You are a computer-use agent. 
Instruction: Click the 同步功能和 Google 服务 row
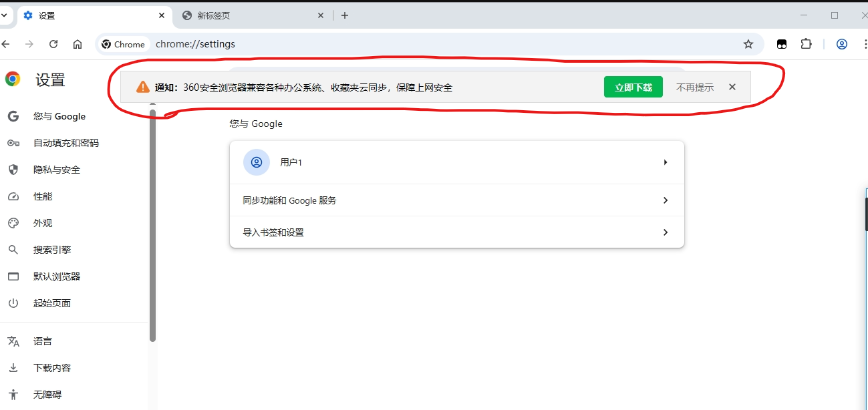pos(457,200)
